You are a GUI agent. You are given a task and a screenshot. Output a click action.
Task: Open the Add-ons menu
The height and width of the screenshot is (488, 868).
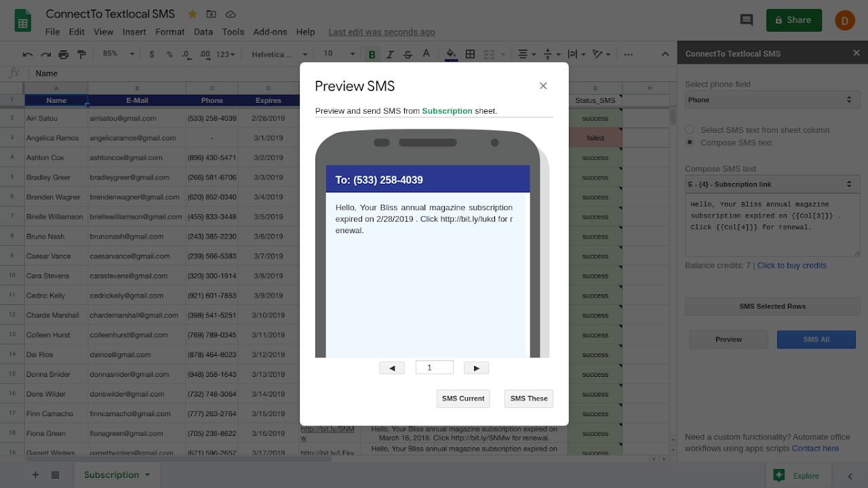coord(271,32)
